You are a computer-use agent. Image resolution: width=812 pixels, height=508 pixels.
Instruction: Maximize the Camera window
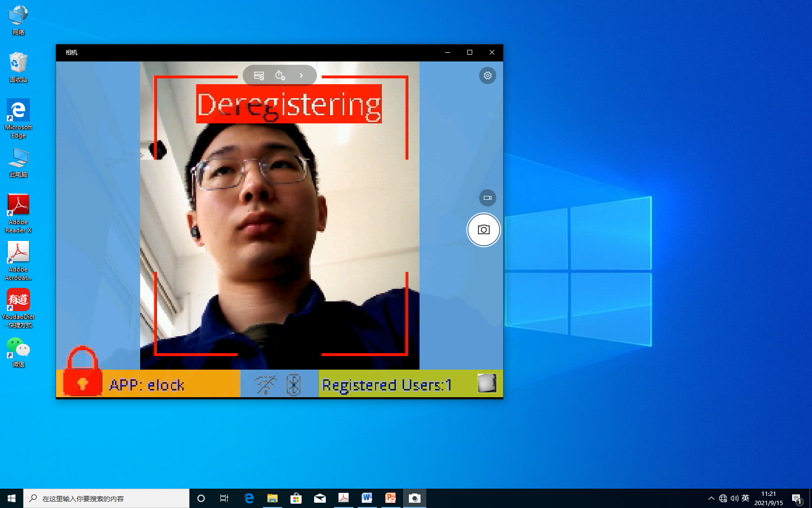(470, 52)
